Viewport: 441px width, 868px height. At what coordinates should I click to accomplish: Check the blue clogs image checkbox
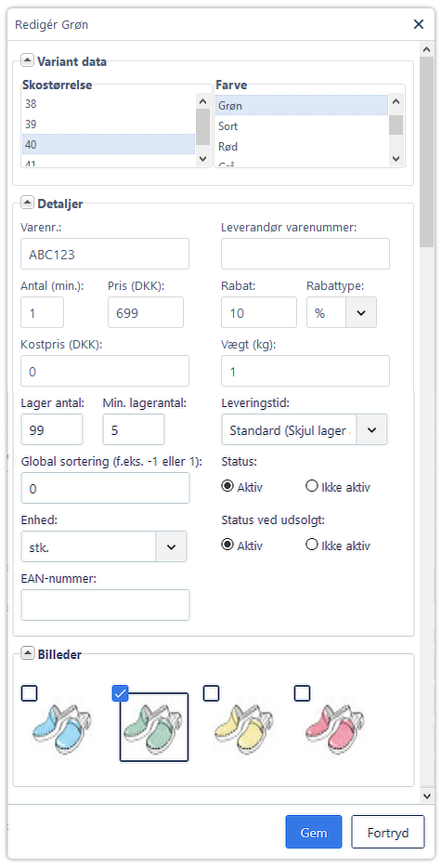30,693
